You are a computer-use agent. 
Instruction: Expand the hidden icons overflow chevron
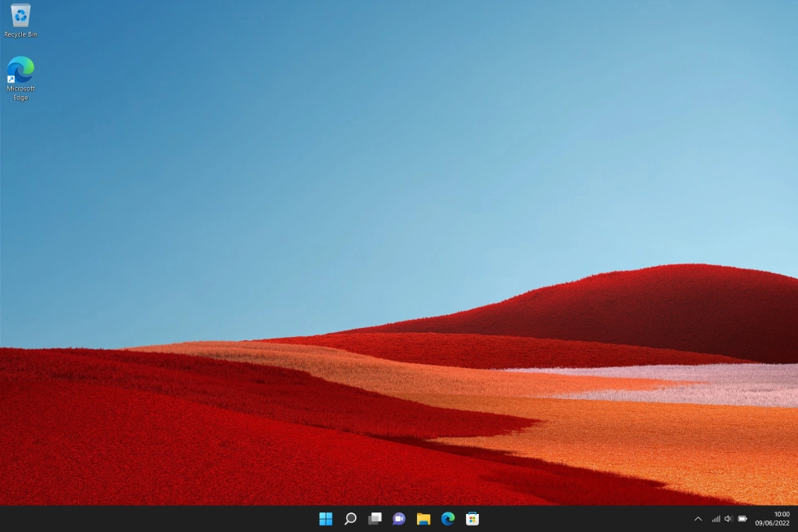tap(698, 518)
